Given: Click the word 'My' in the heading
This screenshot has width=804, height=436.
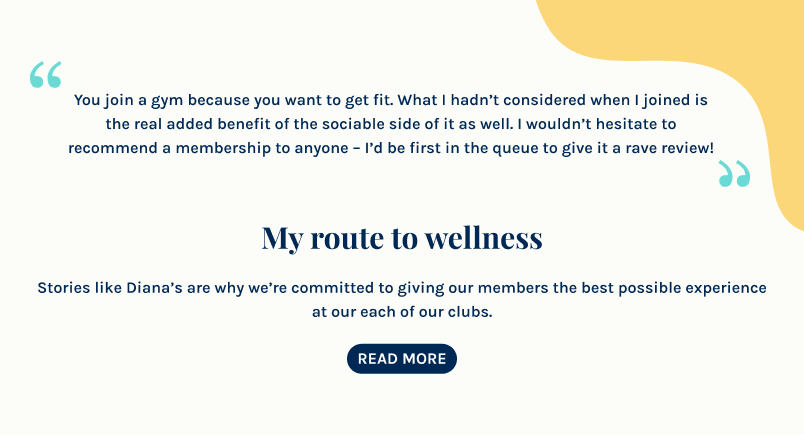Looking at the screenshot, I should coord(282,239).
